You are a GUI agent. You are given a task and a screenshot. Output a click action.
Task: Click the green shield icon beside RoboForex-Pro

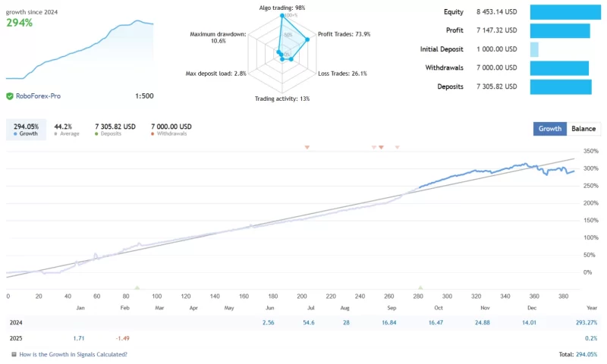[10, 96]
